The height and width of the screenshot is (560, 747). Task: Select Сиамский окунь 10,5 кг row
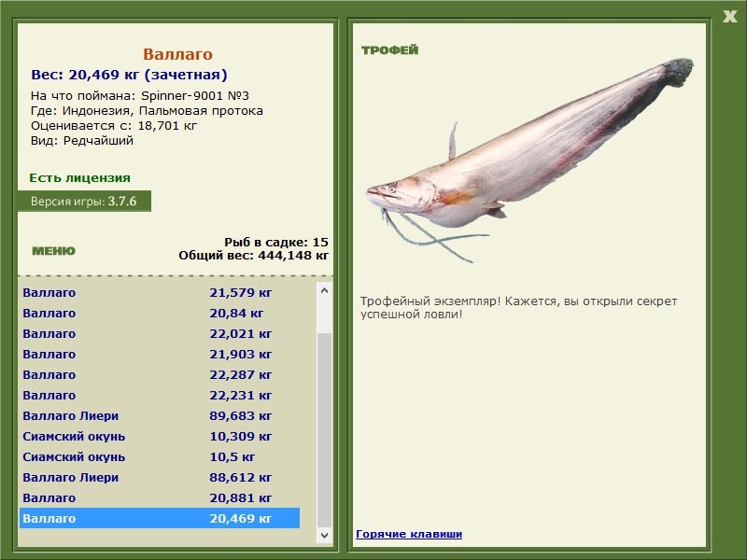click(160, 456)
